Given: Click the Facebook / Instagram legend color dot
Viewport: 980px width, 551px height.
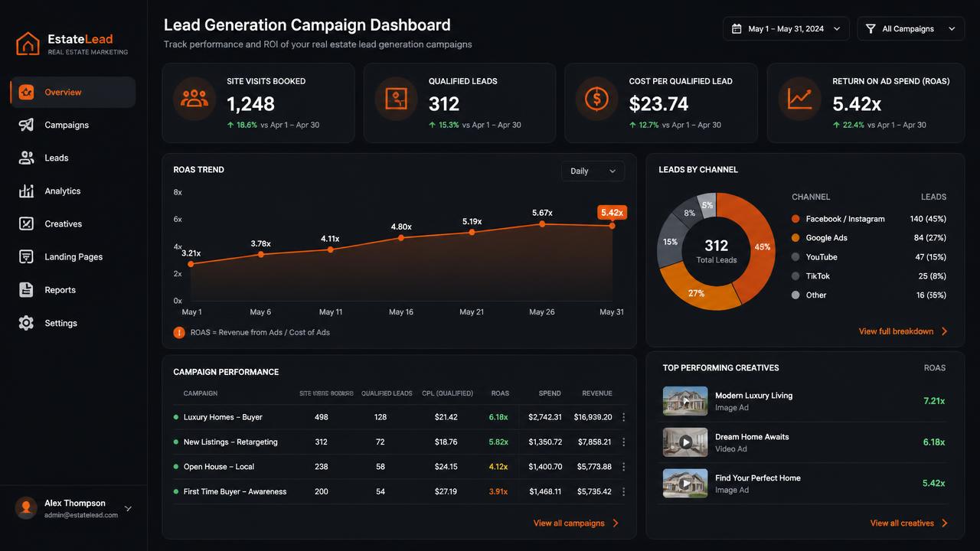Looking at the screenshot, I should pos(795,219).
